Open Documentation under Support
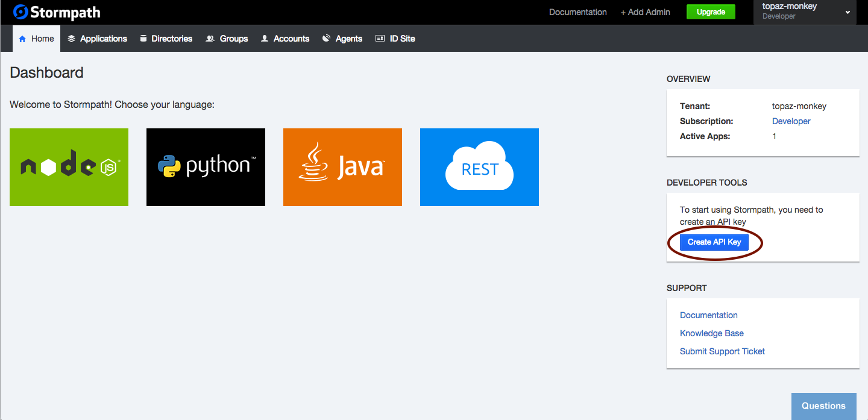The image size is (868, 420). pos(708,315)
